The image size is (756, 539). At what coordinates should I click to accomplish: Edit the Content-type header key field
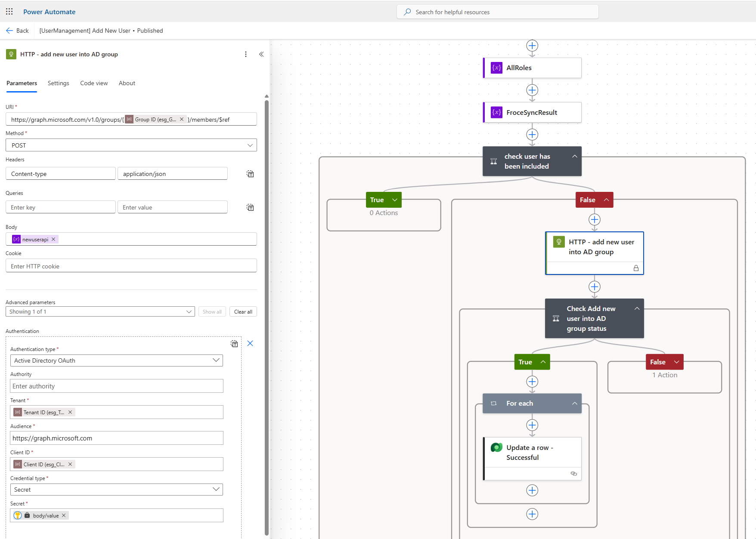tap(61, 173)
